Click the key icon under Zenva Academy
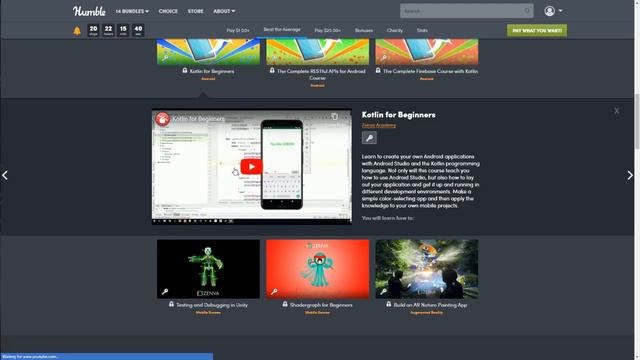This screenshot has height=360, width=640. pos(369,138)
